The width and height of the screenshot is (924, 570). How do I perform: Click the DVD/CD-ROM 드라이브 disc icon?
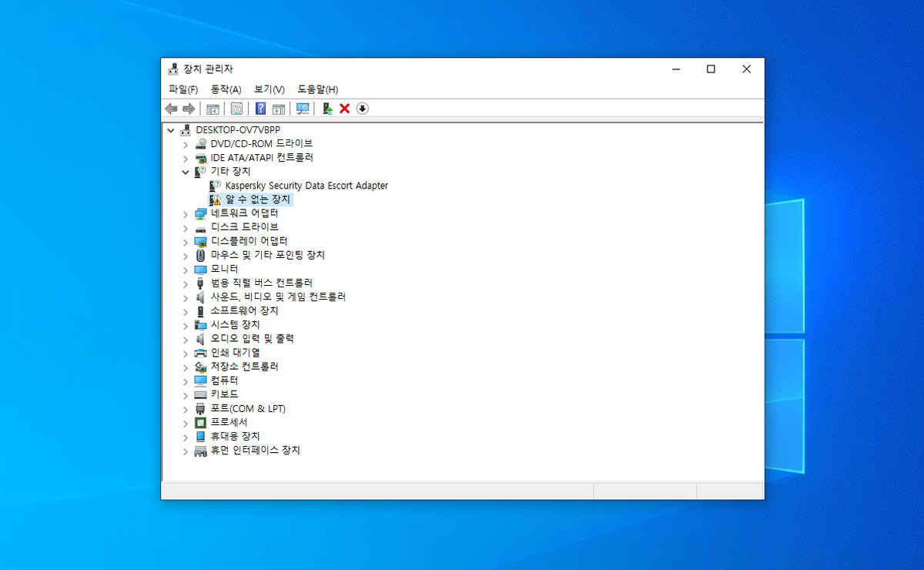(x=201, y=143)
